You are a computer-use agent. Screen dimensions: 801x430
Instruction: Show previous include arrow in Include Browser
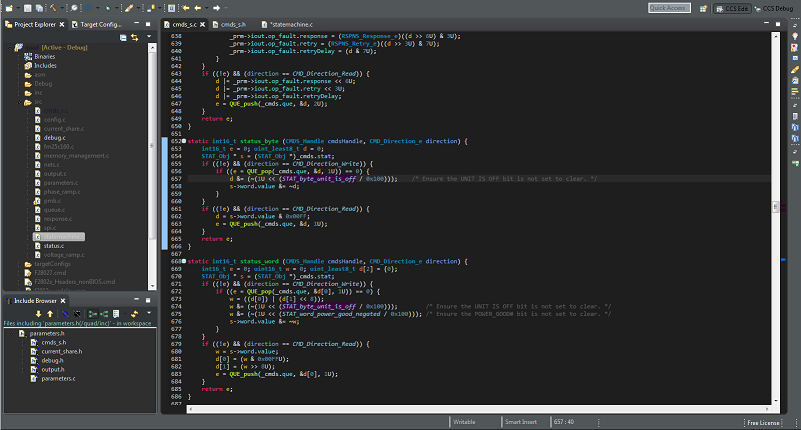[50, 314]
